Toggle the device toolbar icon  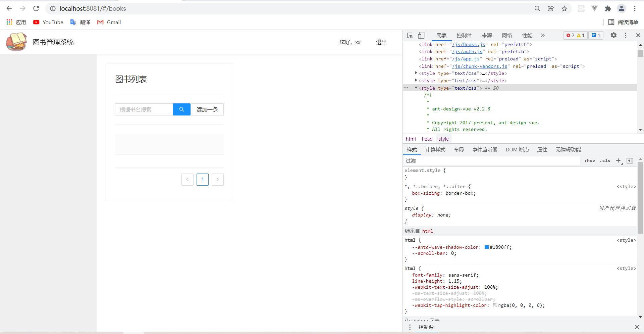[x=421, y=35]
